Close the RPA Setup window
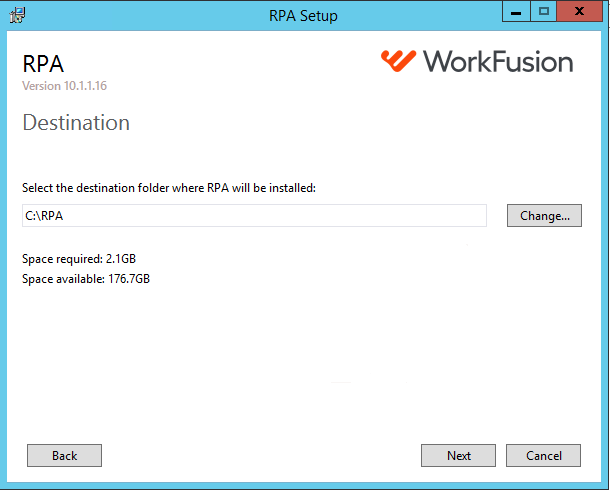 coord(579,12)
